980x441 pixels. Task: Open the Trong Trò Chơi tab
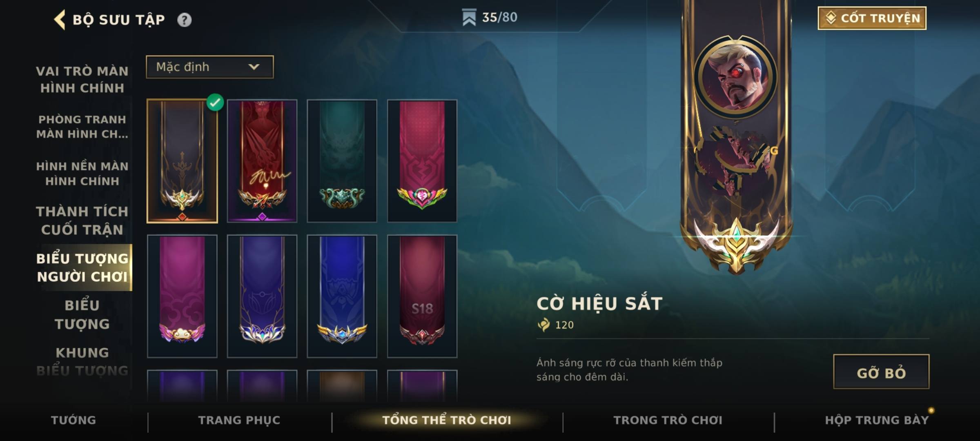(x=668, y=420)
